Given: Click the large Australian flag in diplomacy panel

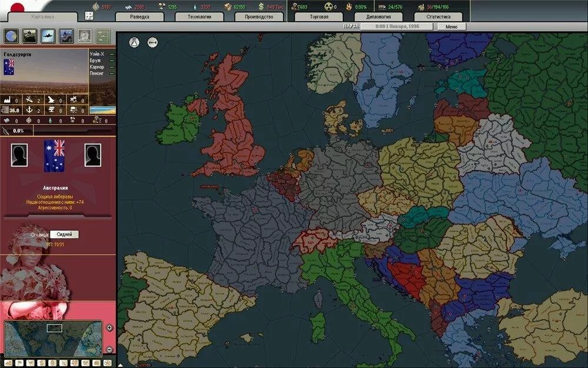Looking at the screenshot, I should [x=54, y=156].
